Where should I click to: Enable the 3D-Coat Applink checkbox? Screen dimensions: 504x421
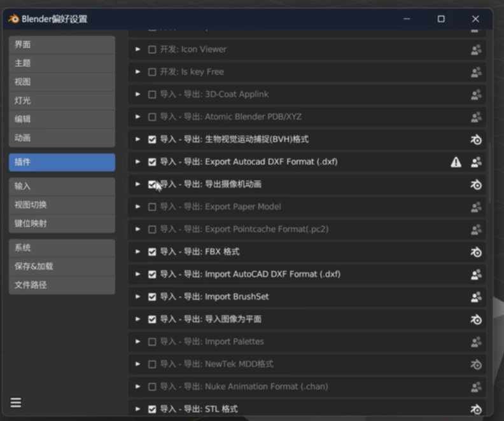[152, 94]
